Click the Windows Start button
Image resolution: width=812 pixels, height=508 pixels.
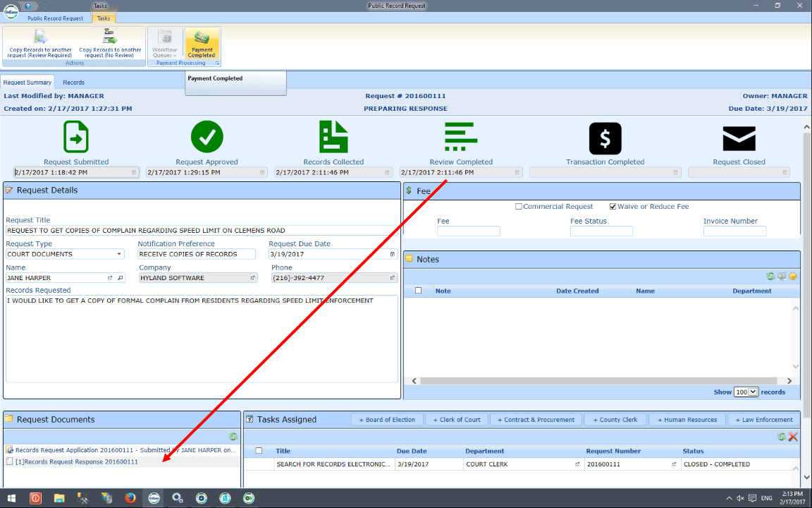pos(11,498)
